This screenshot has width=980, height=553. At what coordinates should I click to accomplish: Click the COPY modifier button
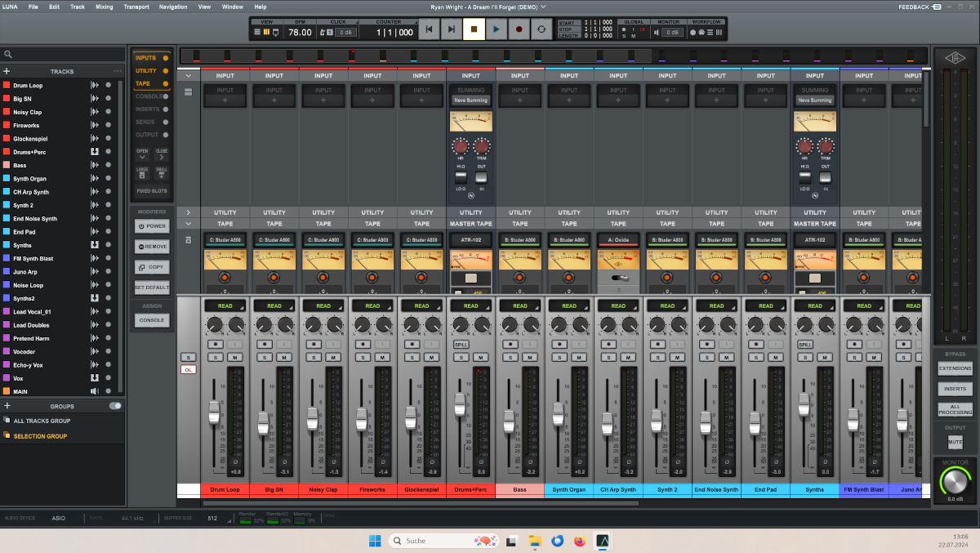tap(152, 267)
